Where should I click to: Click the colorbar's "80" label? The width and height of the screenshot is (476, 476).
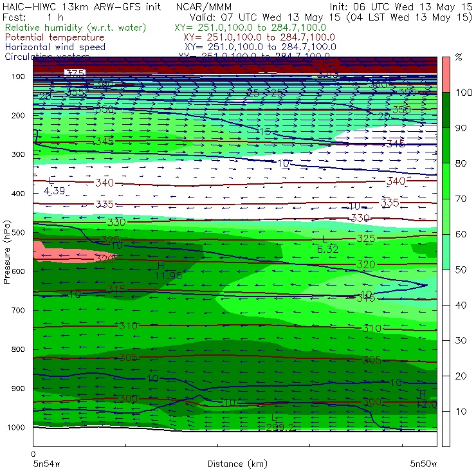[461, 163]
